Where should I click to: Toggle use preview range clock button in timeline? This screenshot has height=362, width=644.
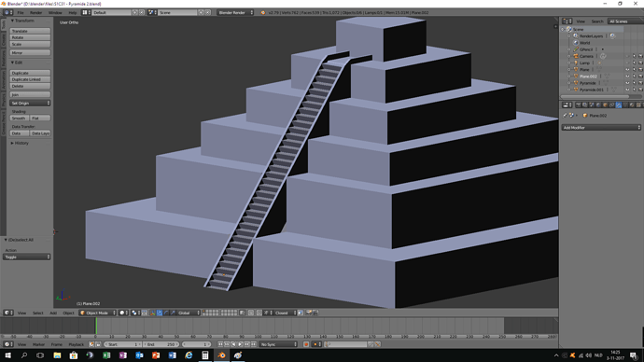[91, 344]
